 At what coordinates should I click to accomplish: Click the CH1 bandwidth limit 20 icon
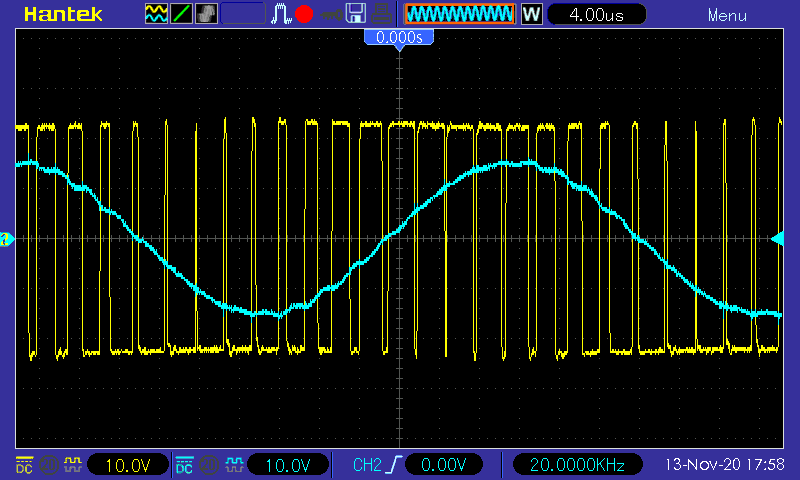[48, 465]
